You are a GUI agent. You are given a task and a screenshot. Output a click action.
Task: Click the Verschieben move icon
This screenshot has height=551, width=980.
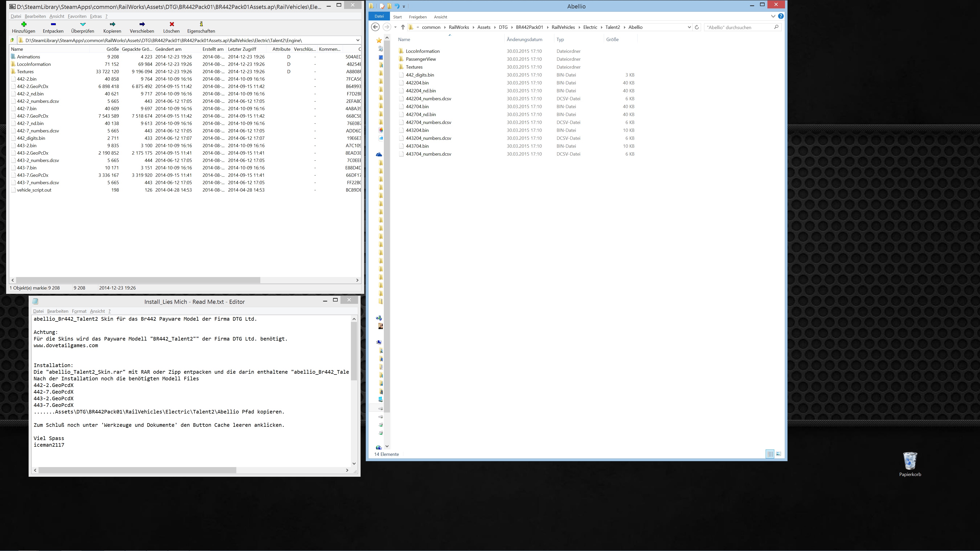(142, 24)
